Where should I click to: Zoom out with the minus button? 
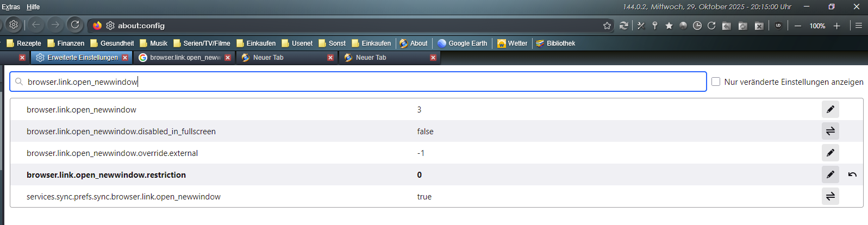798,26
